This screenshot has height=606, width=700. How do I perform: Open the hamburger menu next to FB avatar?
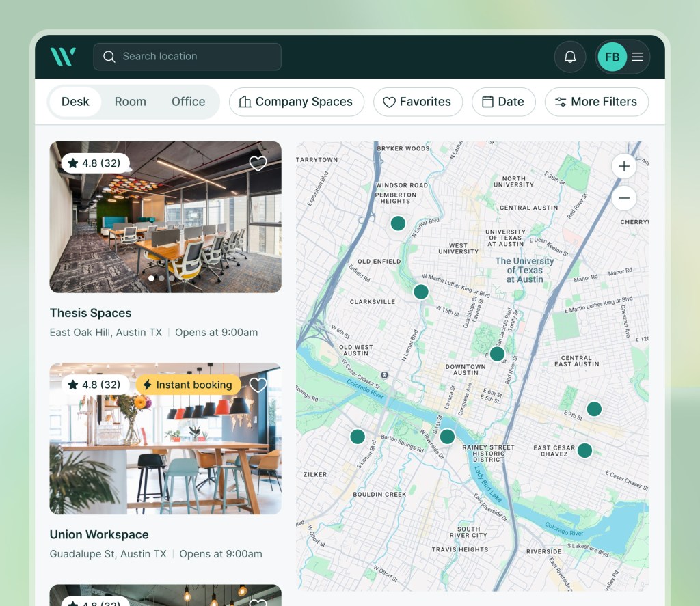click(638, 57)
